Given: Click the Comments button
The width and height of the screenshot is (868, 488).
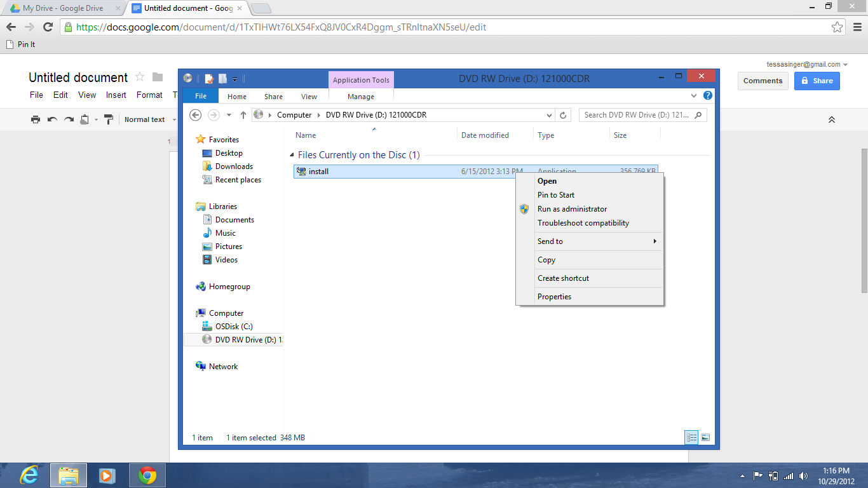Looking at the screenshot, I should (763, 81).
